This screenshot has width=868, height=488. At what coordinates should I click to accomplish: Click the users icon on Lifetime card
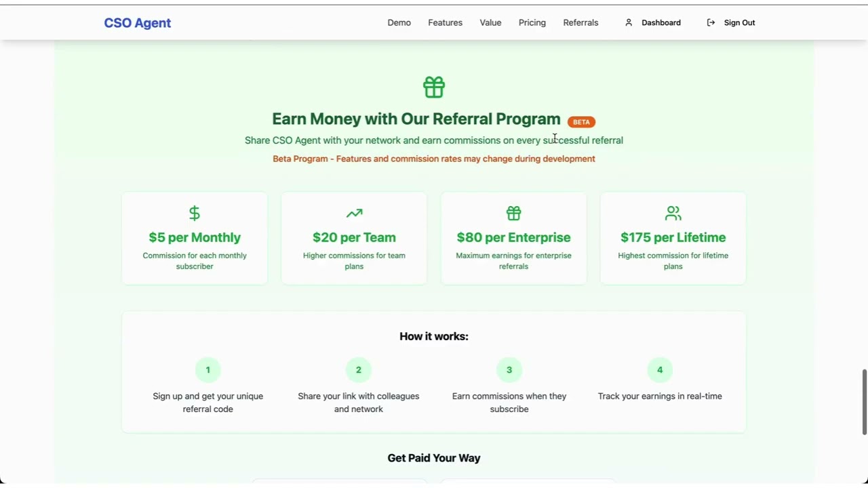click(673, 213)
